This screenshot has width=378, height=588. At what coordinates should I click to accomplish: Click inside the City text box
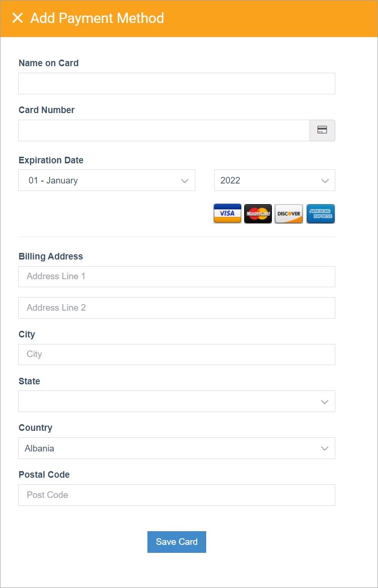177,354
